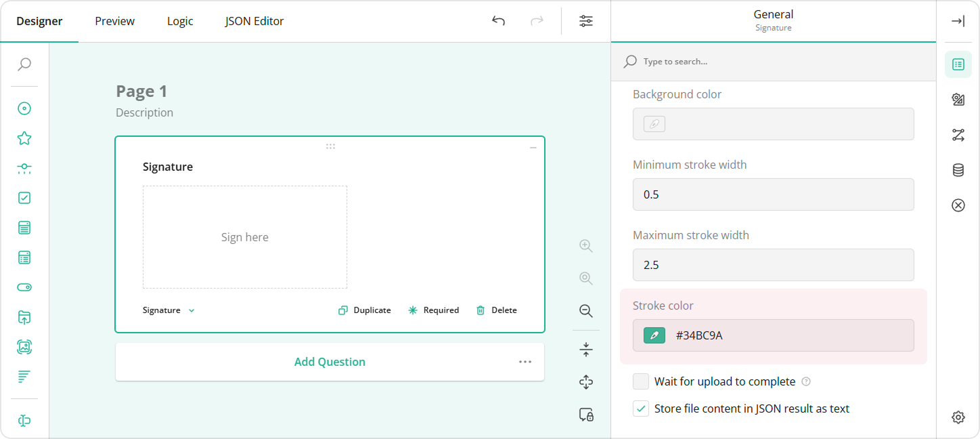Duplicate the Signature question

365,310
